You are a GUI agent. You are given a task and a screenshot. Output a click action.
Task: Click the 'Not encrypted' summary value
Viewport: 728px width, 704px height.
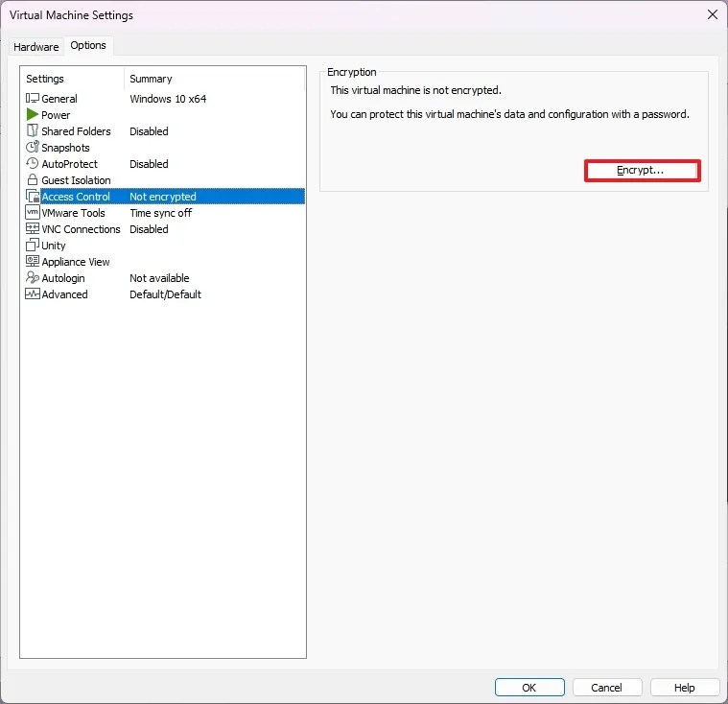click(163, 197)
